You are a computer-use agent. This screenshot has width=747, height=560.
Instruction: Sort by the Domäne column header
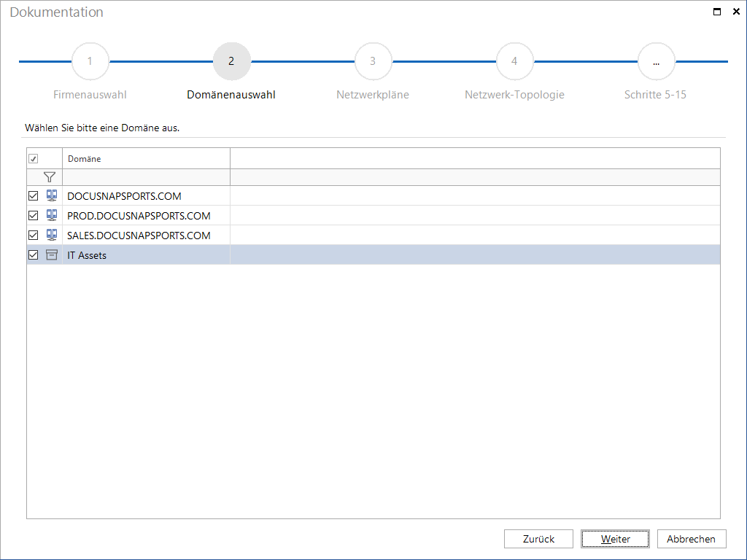coord(146,158)
